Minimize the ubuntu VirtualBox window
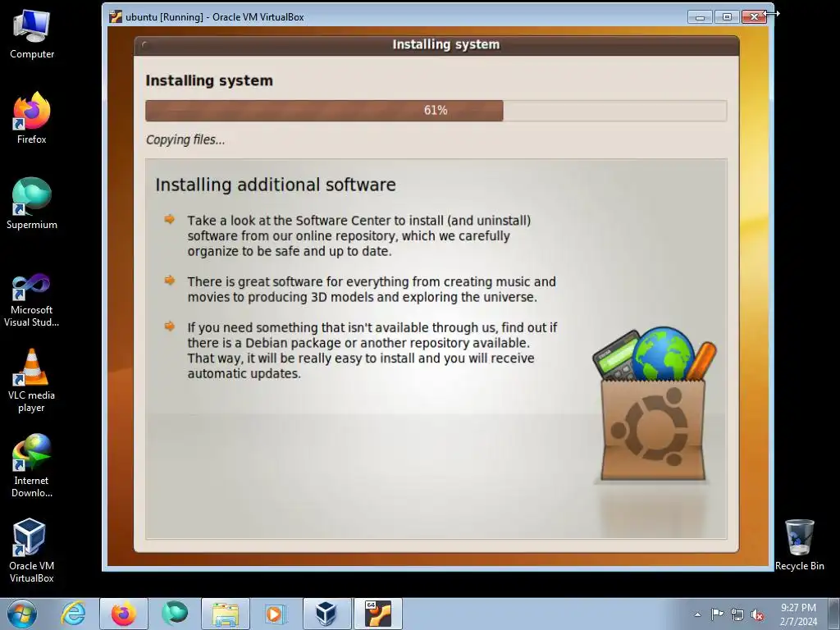The height and width of the screenshot is (630, 840). point(700,17)
